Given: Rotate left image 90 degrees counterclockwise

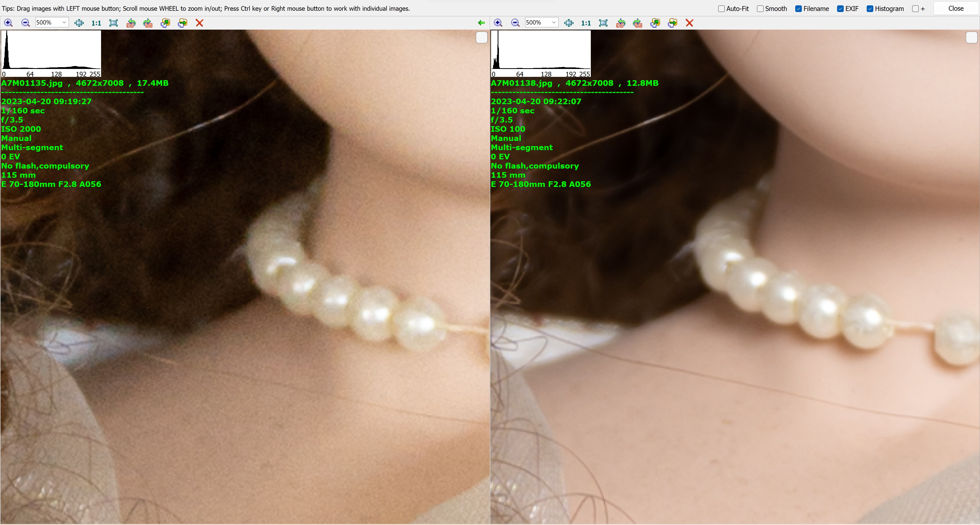Looking at the screenshot, I should 131,23.
